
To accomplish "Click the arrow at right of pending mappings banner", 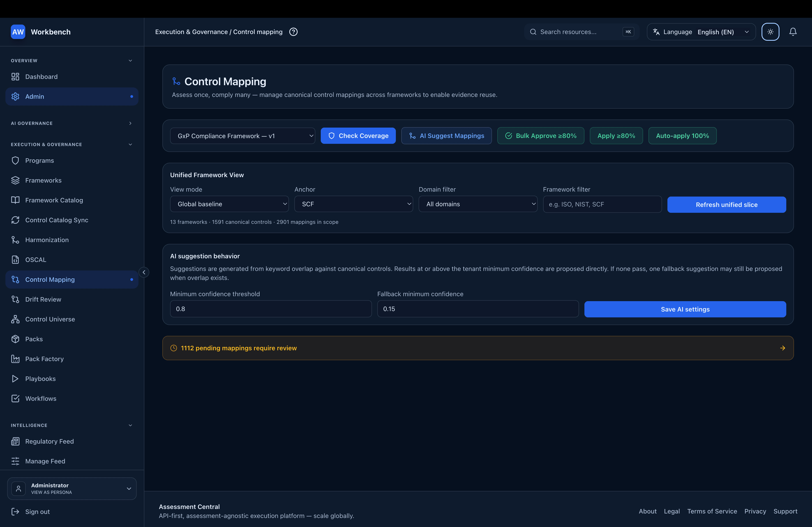I will [x=783, y=348].
